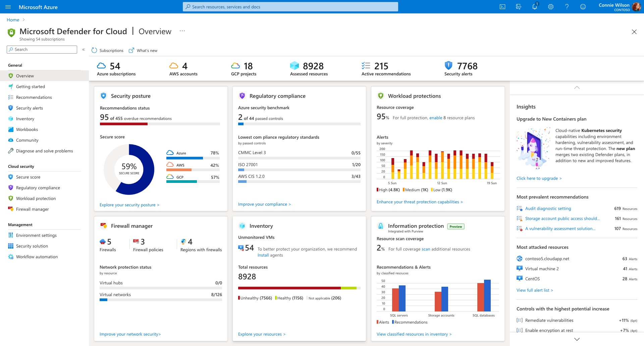Select the Workflow automation icon
Image resolution: width=644 pixels, height=346 pixels.
pyautogui.click(x=11, y=257)
